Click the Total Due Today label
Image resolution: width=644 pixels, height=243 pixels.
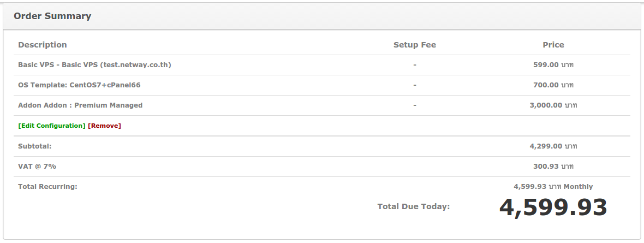click(x=413, y=206)
